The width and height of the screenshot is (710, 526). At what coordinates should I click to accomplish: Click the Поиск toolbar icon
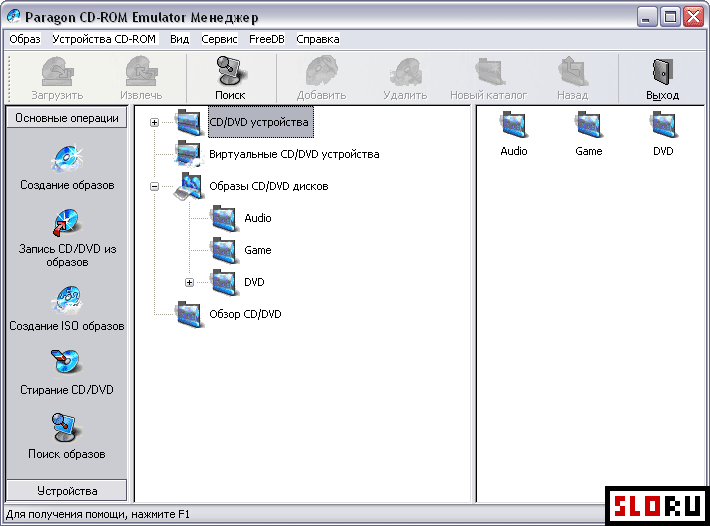[230, 73]
